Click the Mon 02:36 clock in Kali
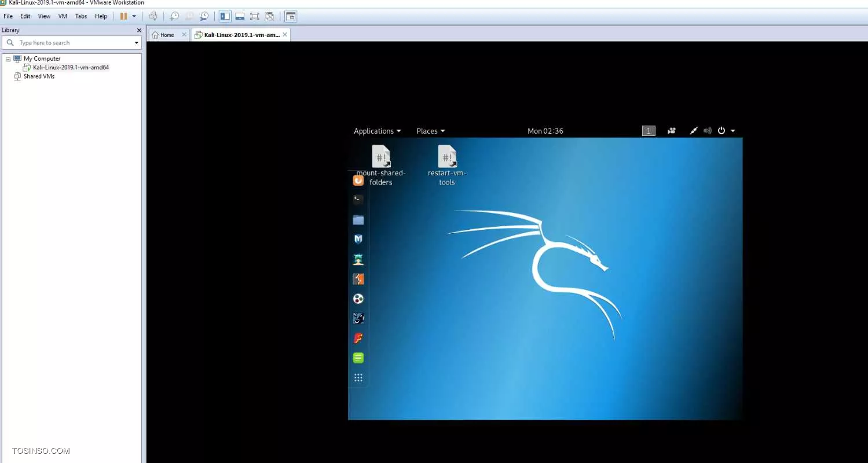This screenshot has width=868, height=463. [545, 131]
